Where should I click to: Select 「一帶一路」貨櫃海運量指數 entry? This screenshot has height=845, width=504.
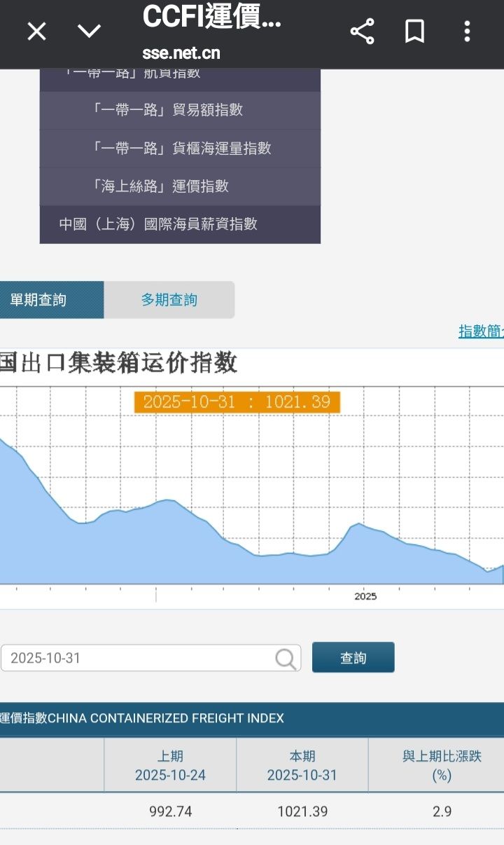pyautogui.click(x=180, y=148)
